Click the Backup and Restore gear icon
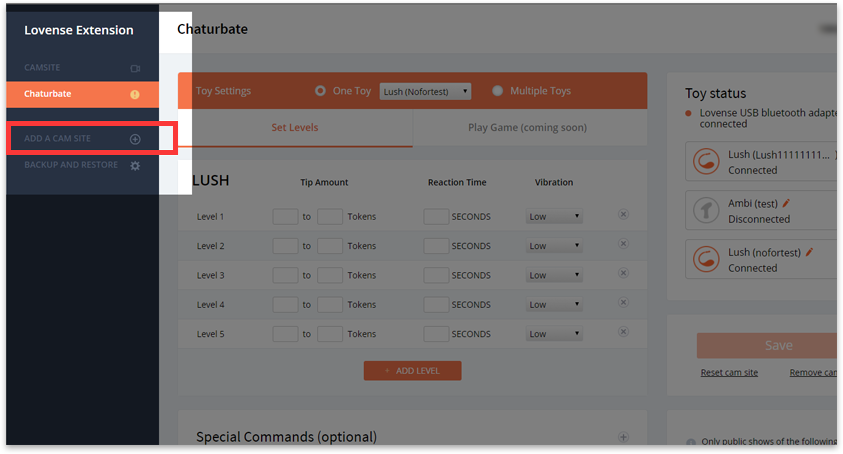This screenshot has height=454, width=843. (135, 165)
